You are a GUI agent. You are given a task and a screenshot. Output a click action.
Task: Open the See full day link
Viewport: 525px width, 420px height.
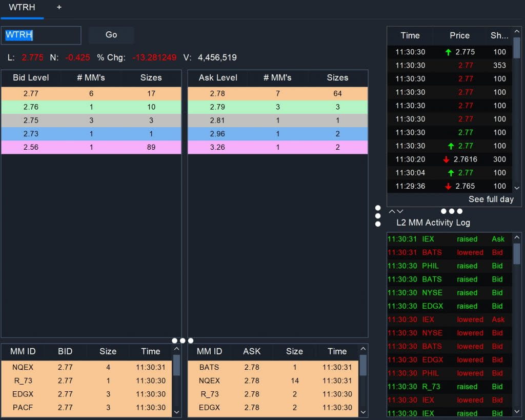pyautogui.click(x=491, y=199)
